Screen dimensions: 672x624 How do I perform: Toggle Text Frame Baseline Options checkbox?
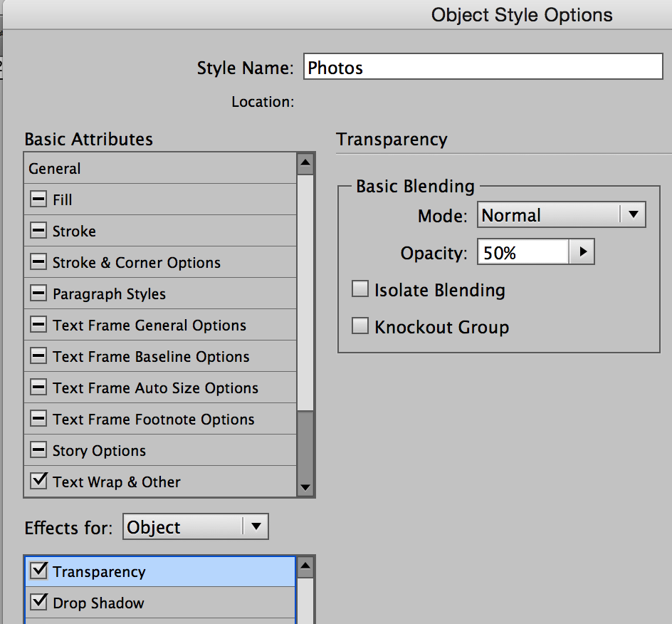coord(38,356)
